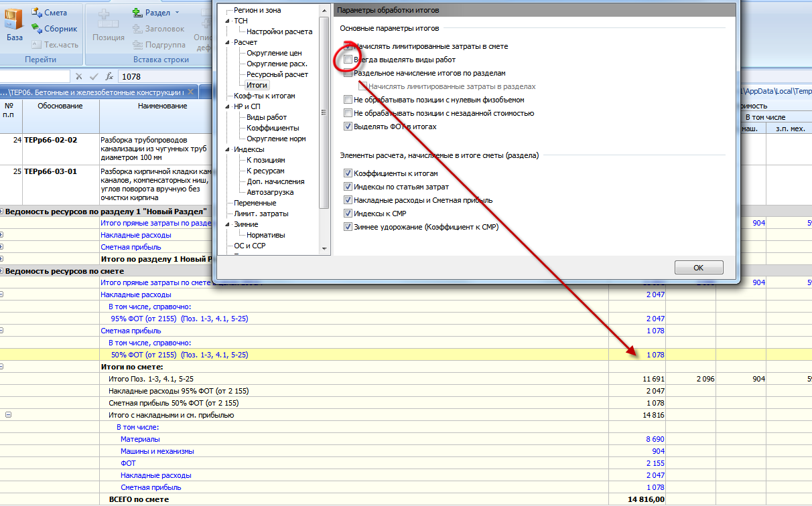Select the ТЕРр66-03-01 cell
Image resolution: width=812 pixels, height=506 pixels.
tap(61, 185)
